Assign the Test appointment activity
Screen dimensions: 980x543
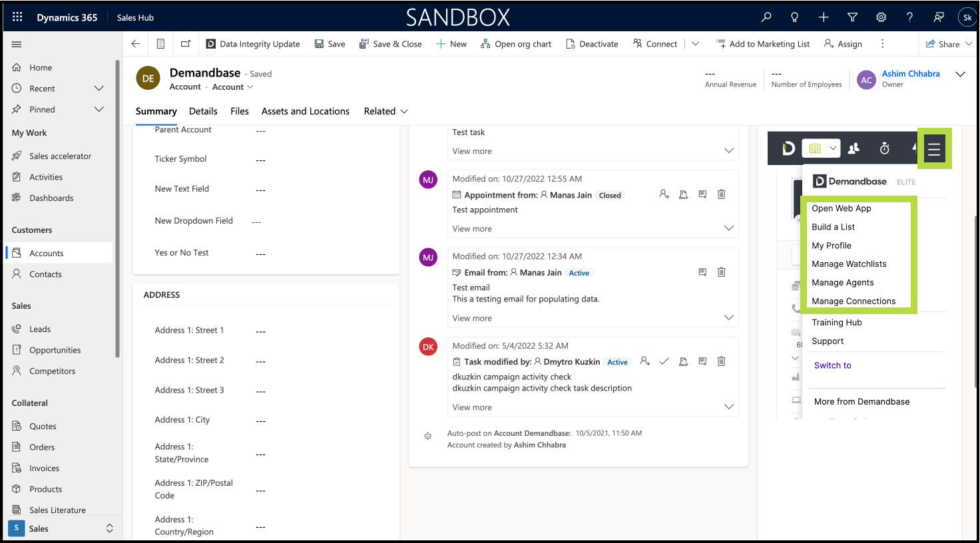(664, 194)
